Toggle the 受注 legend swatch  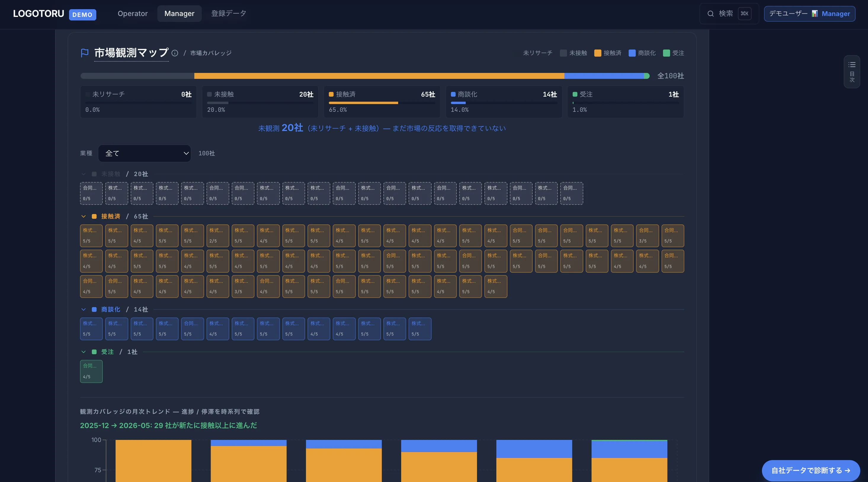[666, 53]
